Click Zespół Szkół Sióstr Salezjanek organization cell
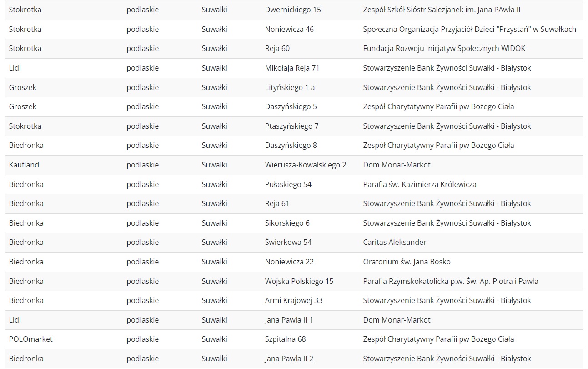Viewport: 588px width, 369px height. (x=442, y=10)
